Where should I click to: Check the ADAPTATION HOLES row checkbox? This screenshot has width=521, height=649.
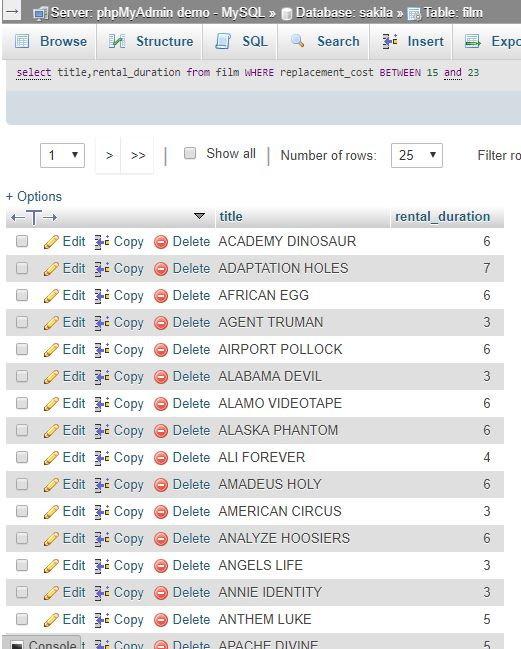tap(22, 268)
